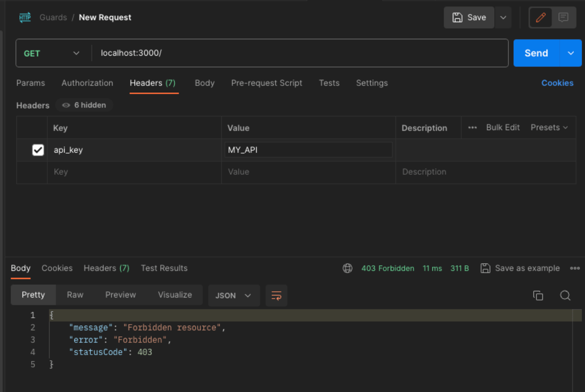This screenshot has height=392, width=585.
Task: Open the response Cookies tab
Action: pos(57,268)
